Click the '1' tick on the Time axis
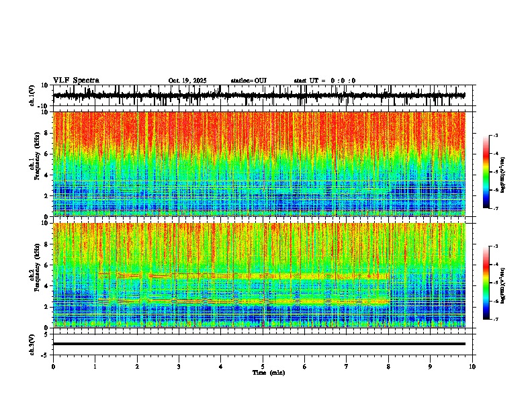The height and width of the screenshot is (411, 532). [x=95, y=367]
